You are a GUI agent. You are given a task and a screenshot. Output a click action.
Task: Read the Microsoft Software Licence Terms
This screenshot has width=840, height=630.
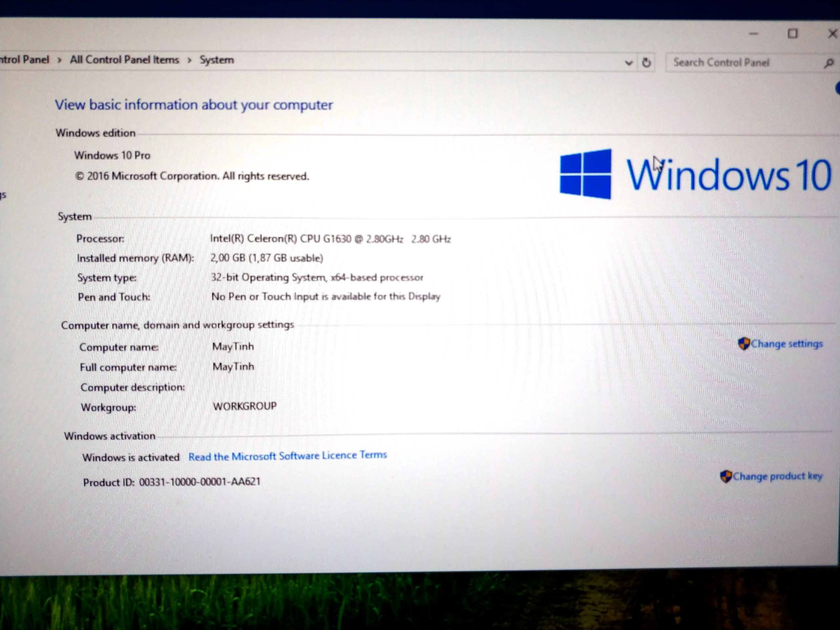point(287,456)
